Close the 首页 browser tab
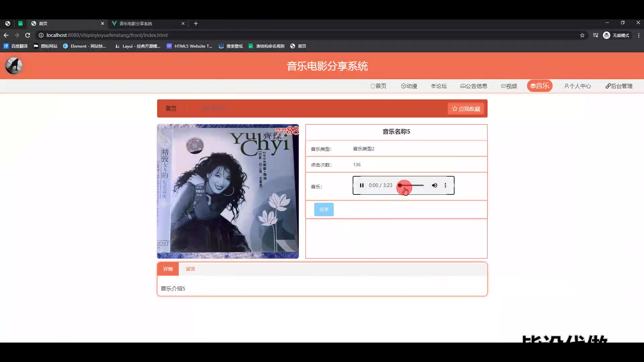This screenshot has width=644, height=362. 102,23
